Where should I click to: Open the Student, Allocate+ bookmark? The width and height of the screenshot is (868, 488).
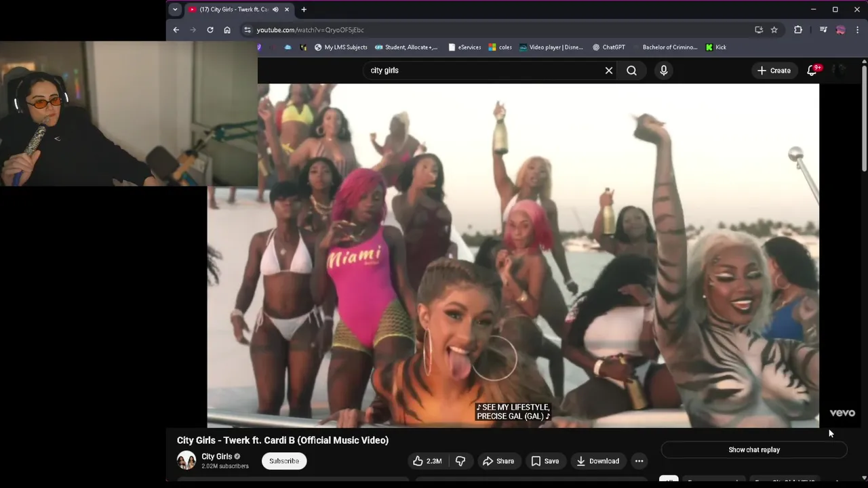click(406, 47)
